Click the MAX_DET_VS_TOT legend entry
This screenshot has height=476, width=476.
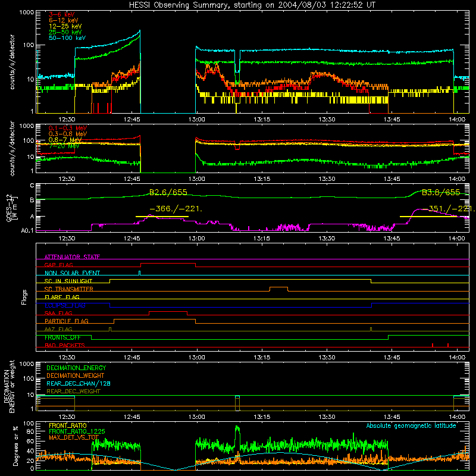pos(74,437)
